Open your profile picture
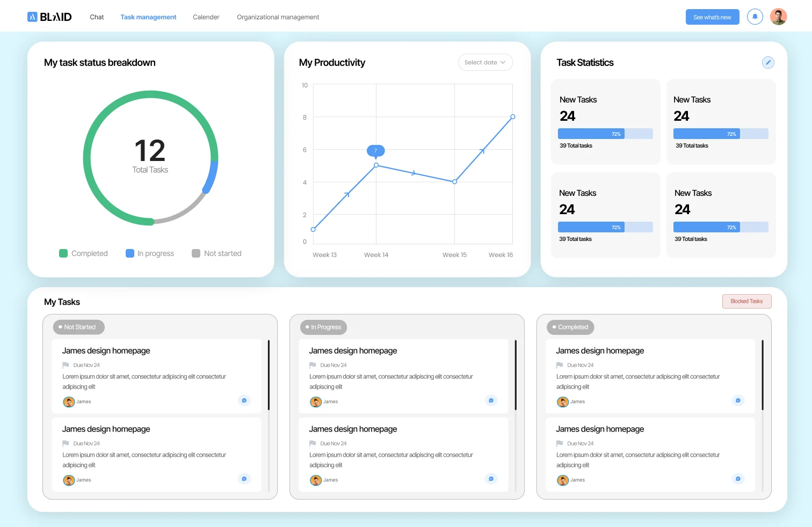Image resolution: width=812 pixels, height=527 pixels. (x=778, y=17)
